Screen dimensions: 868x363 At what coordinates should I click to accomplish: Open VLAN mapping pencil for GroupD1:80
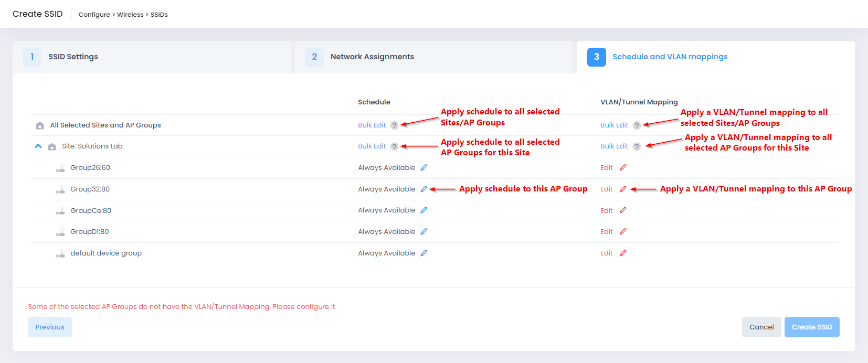623,232
